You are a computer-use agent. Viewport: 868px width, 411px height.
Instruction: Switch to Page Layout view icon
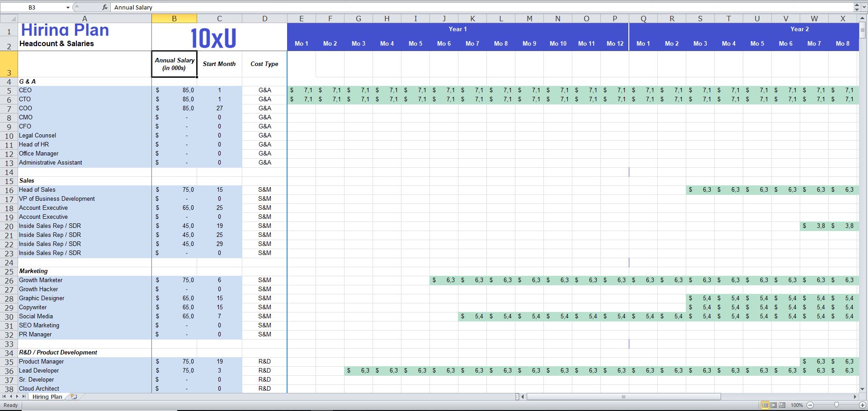pos(774,405)
